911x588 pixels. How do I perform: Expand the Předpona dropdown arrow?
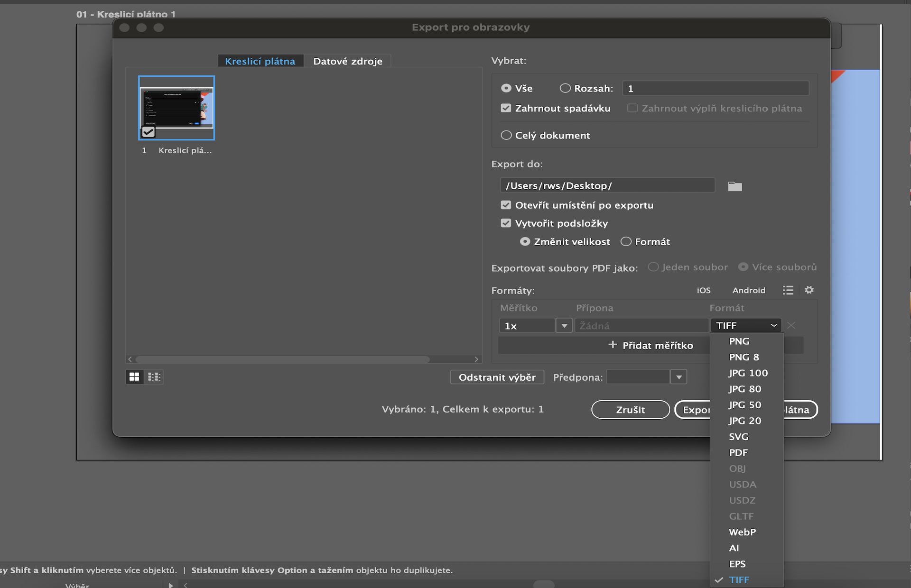(x=679, y=377)
